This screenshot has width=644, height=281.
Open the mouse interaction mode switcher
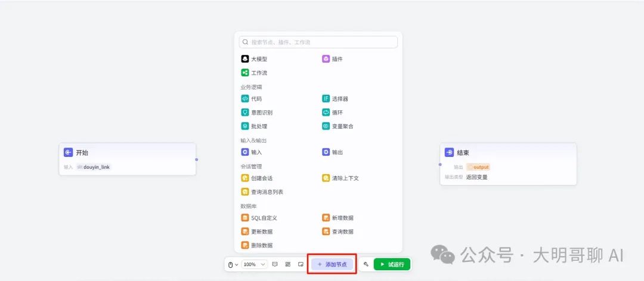(x=233, y=264)
